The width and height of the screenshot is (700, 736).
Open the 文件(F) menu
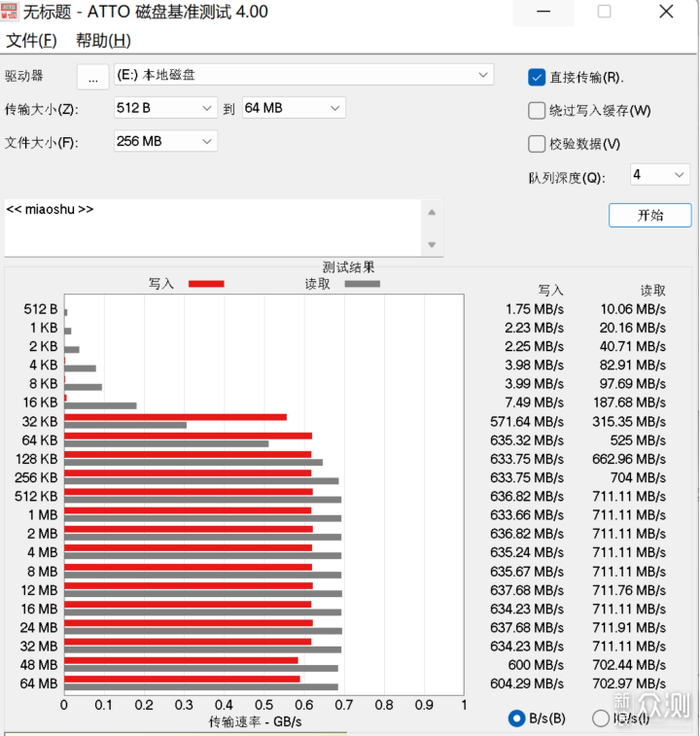pyautogui.click(x=31, y=41)
